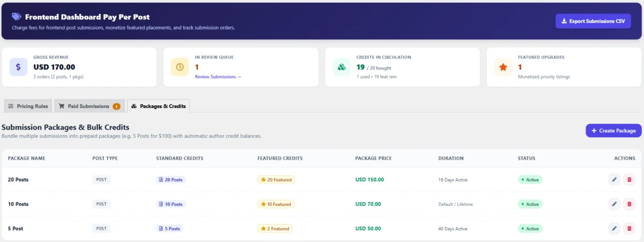The image size is (644, 242).
Task: Click the Post Type column header
Action: coord(105,159)
